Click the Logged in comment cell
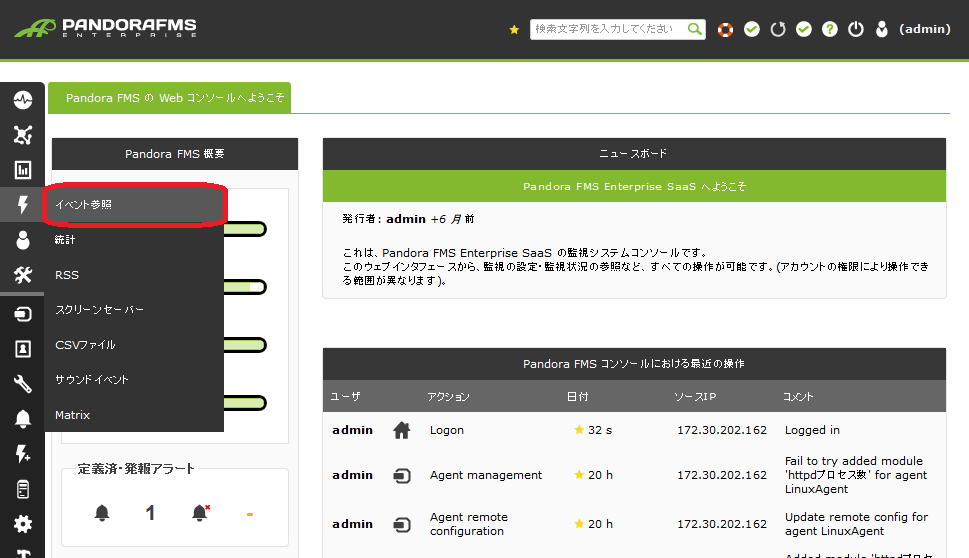This screenshot has width=969, height=558. point(812,430)
